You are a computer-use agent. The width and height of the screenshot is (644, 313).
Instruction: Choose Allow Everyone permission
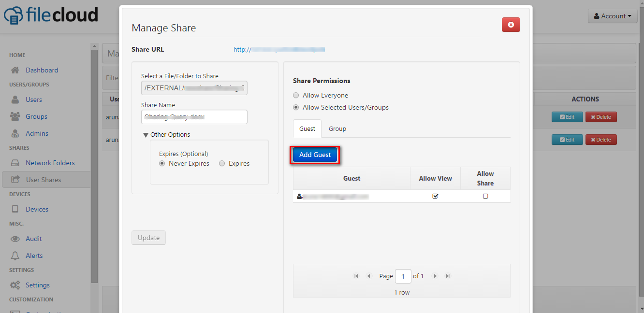click(x=296, y=96)
